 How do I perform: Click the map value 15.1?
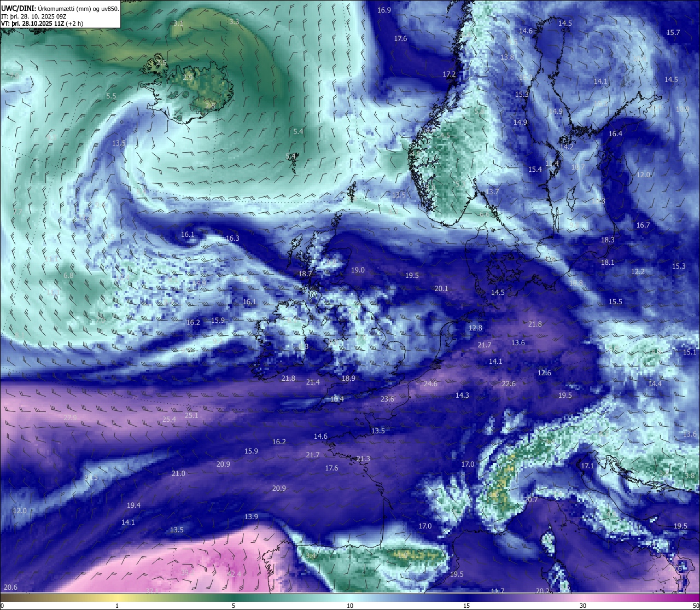click(x=690, y=352)
